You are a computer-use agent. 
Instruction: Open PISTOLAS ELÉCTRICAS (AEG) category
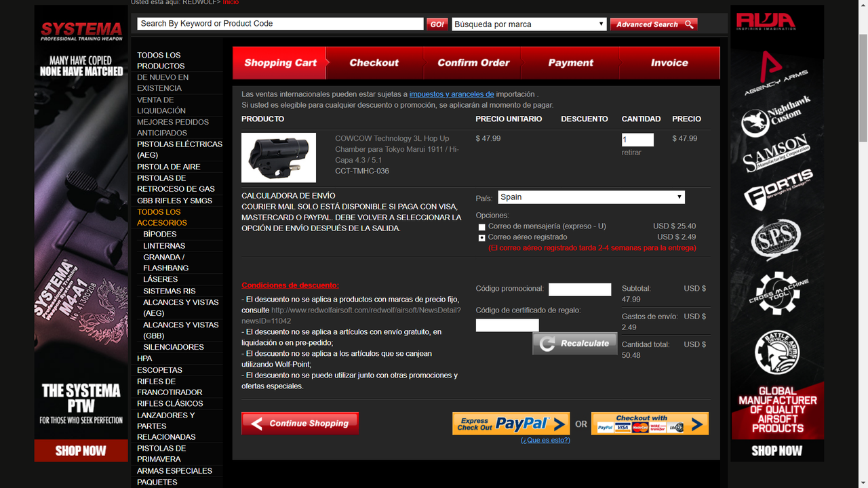pos(180,150)
